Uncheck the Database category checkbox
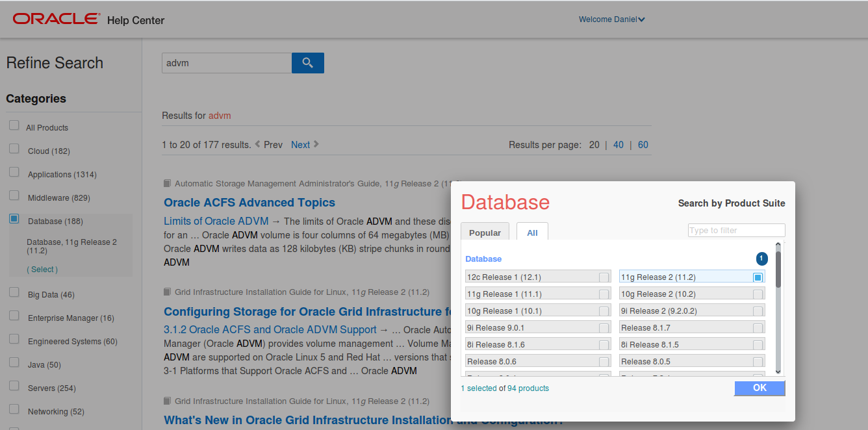The image size is (868, 430). (x=14, y=219)
